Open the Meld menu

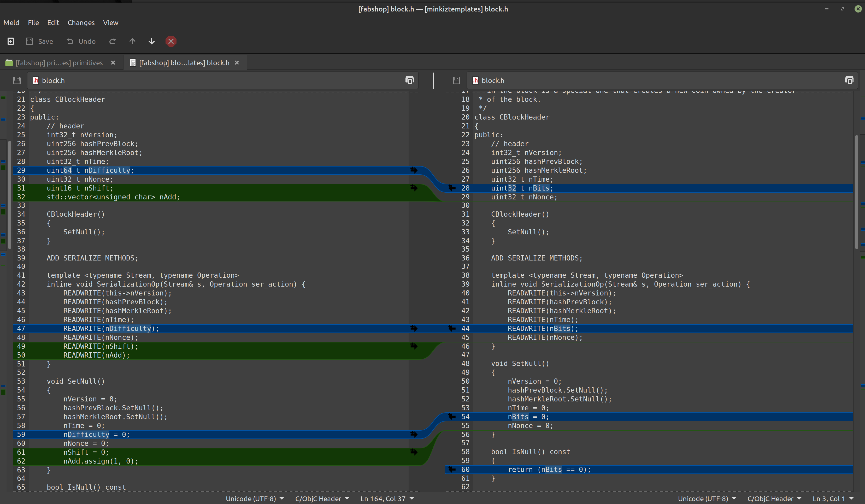11,23
